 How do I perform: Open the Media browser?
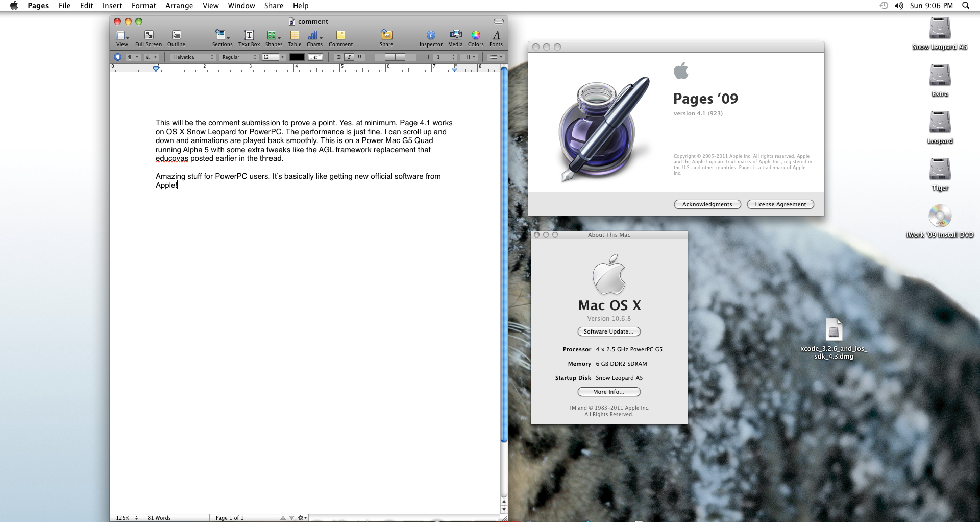click(x=455, y=38)
